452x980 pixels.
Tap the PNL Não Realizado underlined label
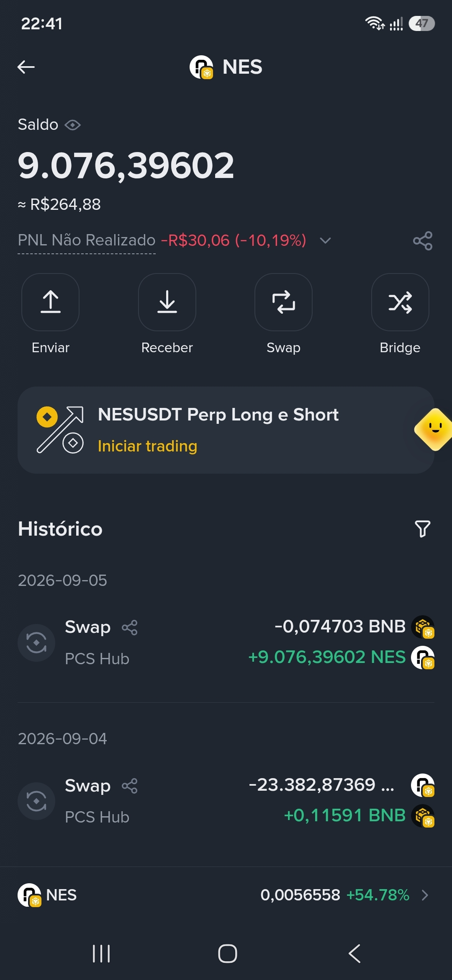coord(87,240)
